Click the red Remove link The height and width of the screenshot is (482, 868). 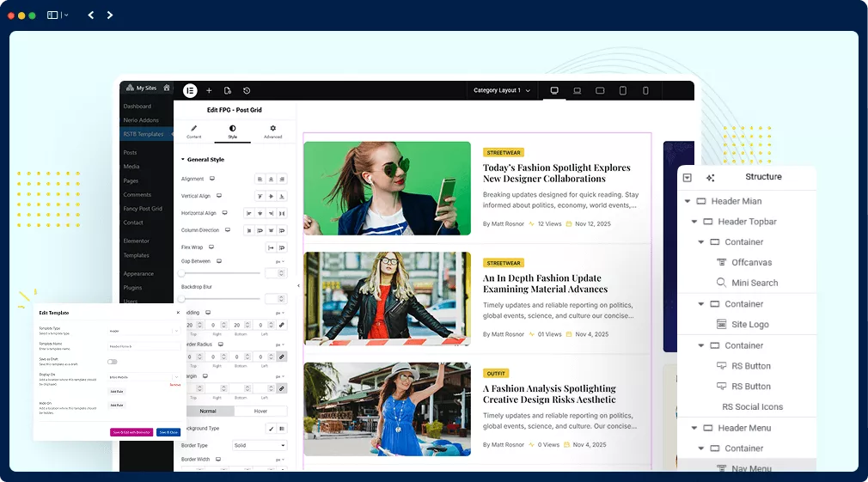(175, 385)
